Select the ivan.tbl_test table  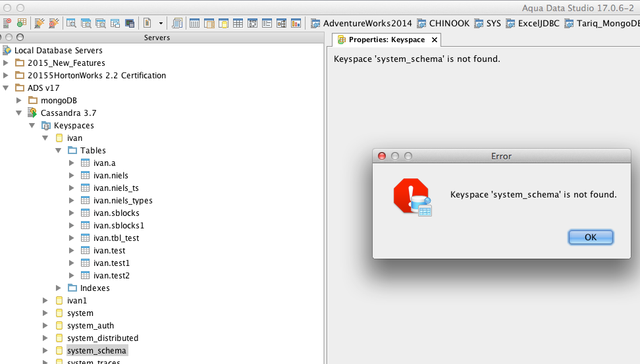(x=117, y=238)
